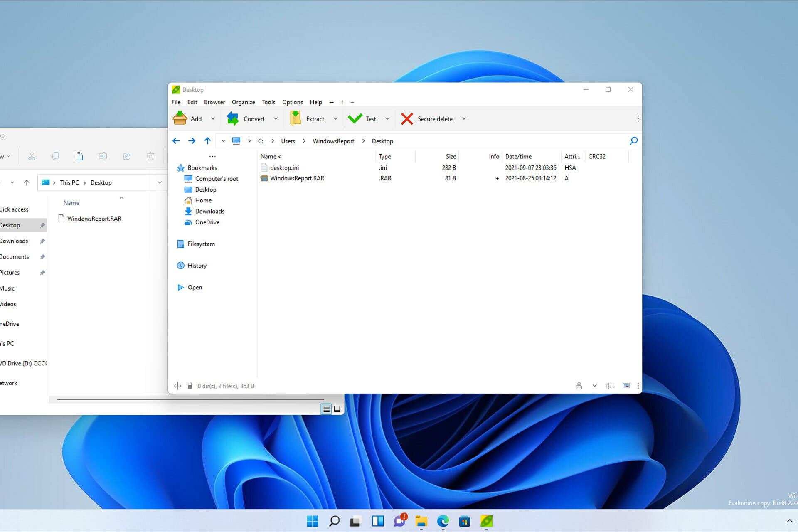Viewport: 798px width, 532px height.
Task: Open the File menu
Action: [x=176, y=101]
